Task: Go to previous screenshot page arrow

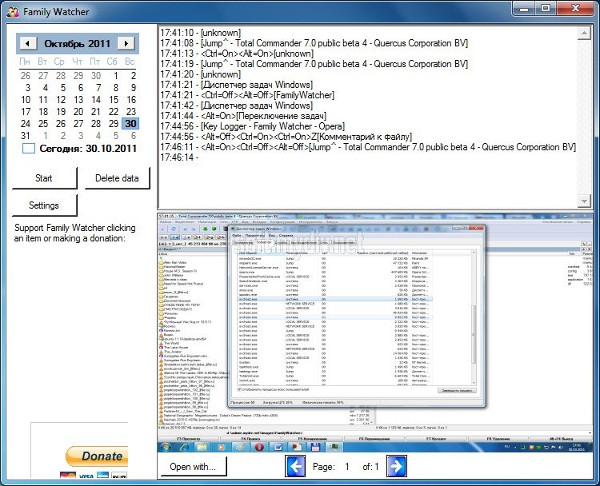Action: (295, 466)
